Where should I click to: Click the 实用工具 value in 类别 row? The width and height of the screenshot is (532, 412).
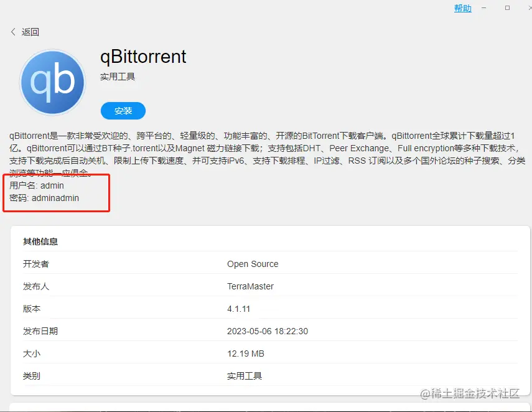[245, 376]
